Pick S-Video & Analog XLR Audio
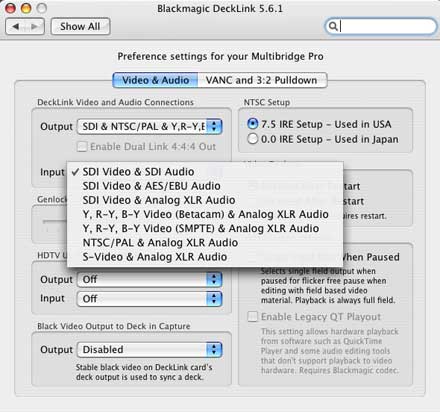 (x=205, y=257)
